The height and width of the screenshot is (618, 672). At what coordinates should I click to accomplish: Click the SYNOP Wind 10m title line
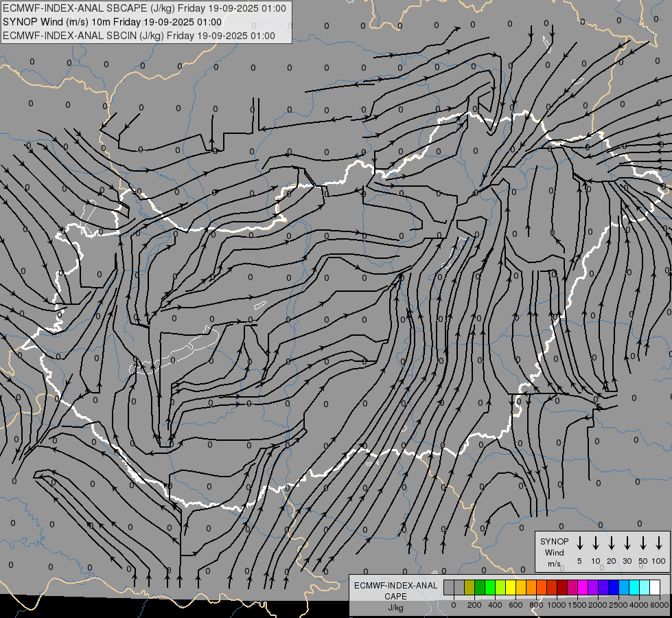(112, 22)
